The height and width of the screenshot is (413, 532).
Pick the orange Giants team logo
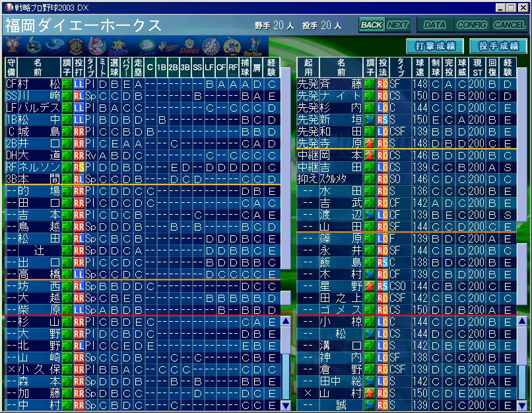tap(13, 46)
